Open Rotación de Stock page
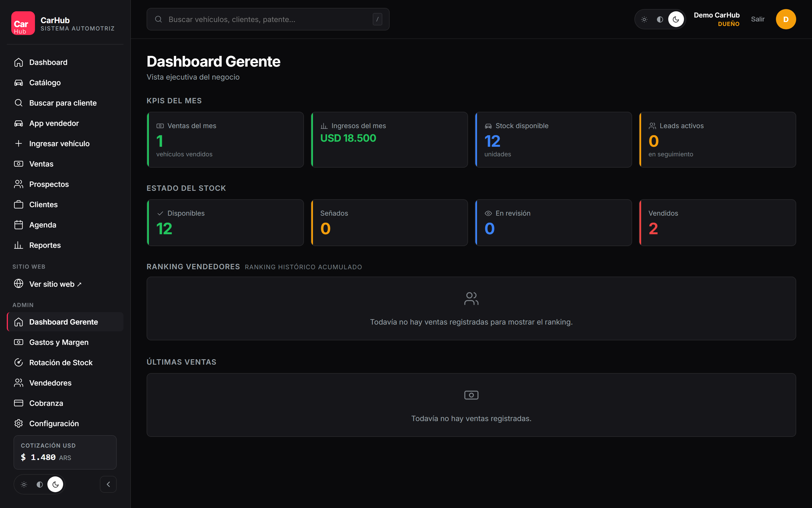Screen dimensions: 812x508 click(65, 363)
